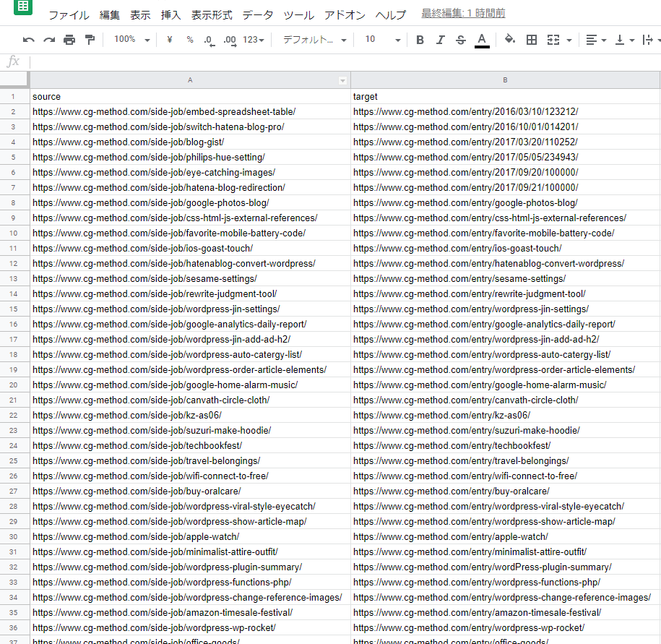Select the 'source' header cell
The image size is (661, 644).
point(190,97)
